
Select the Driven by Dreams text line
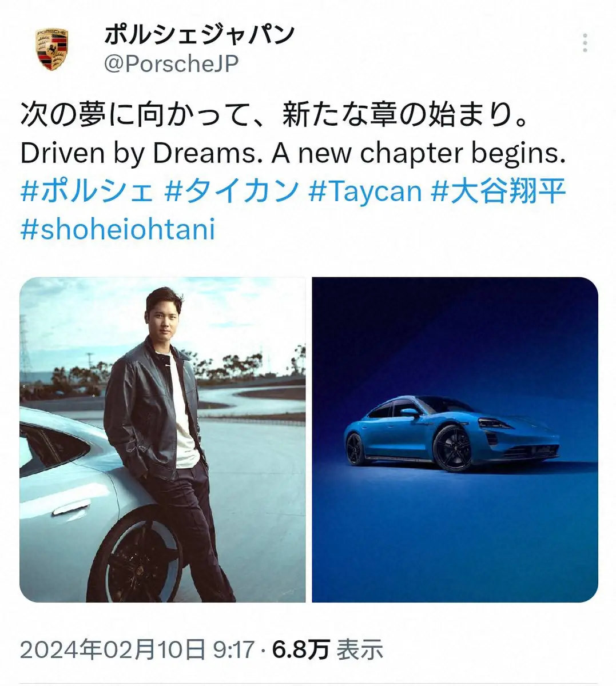click(x=293, y=153)
